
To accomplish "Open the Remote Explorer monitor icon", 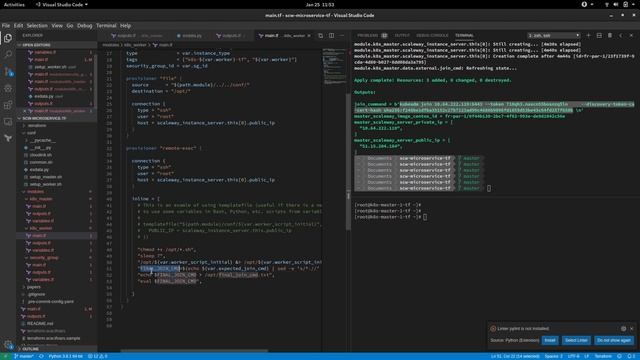I will 8,122.
